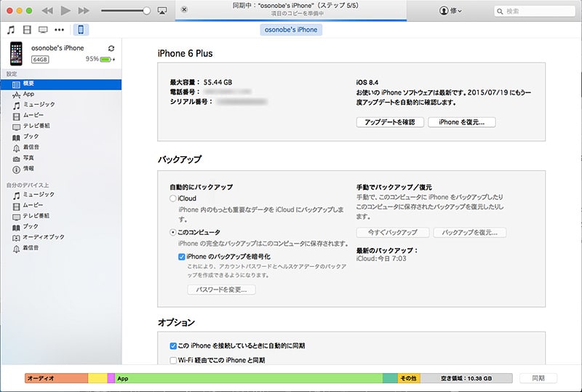Click the 今すぐバックアップ button
This screenshot has height=392, width=582.
click(393, 233)
